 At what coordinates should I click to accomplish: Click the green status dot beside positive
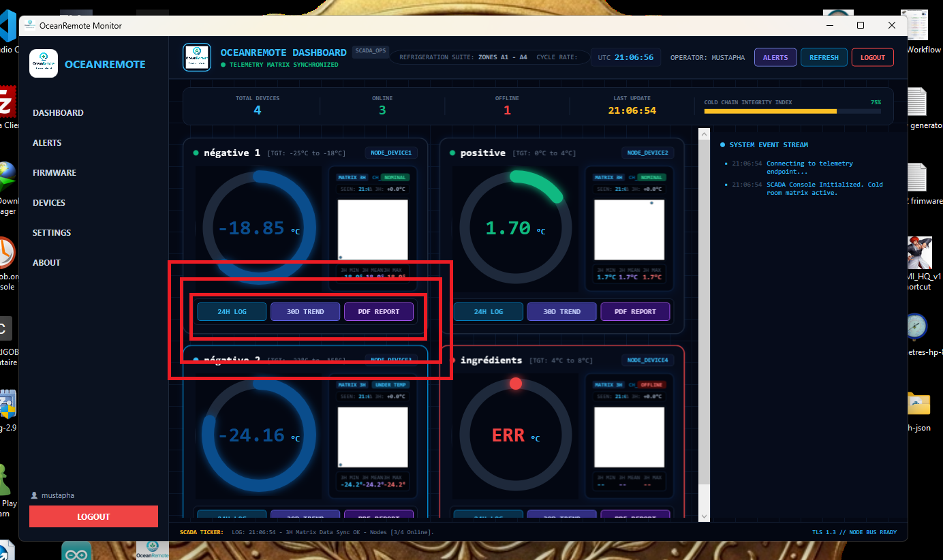tap(453, 153)
